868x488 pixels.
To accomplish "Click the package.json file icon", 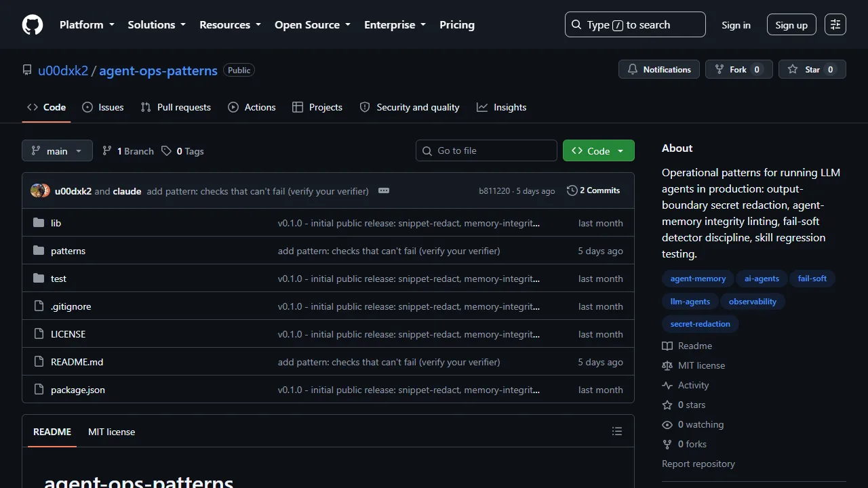I will tap(39, 390).
